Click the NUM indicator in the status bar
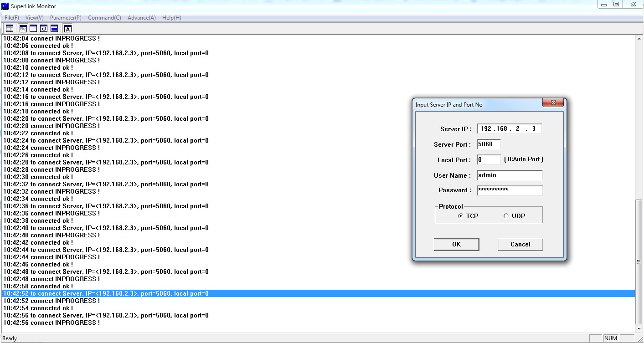The height and width of the screenshot is (343, 644). pyautogui.click(x=610, y=338)
